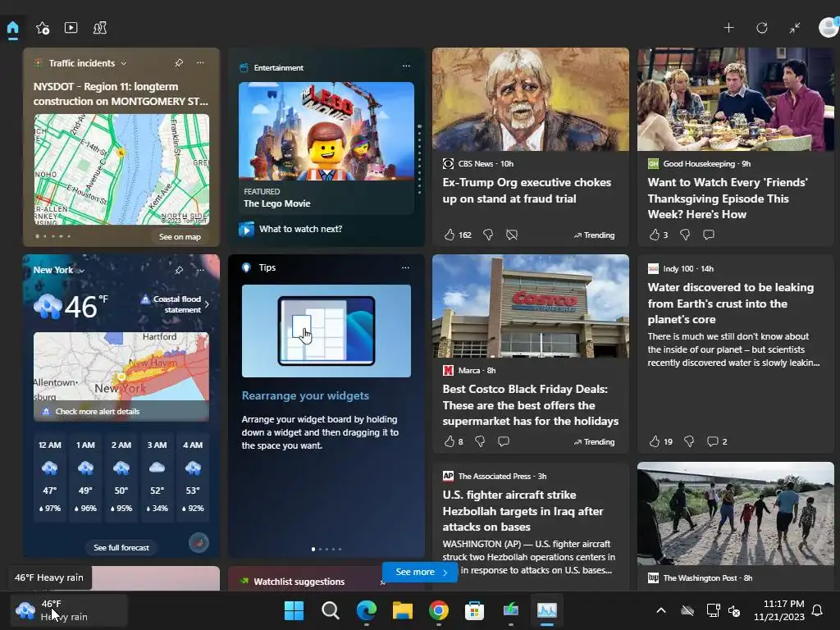Dislike the Friends Thanksgiving article

[685, 235]
